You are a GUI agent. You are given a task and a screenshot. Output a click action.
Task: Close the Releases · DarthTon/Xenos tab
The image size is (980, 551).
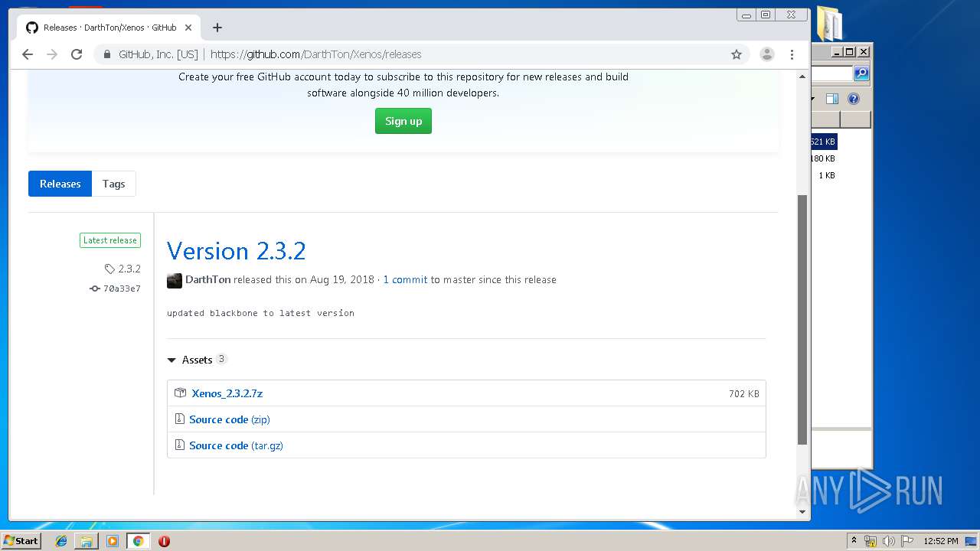tap(188, 28)
